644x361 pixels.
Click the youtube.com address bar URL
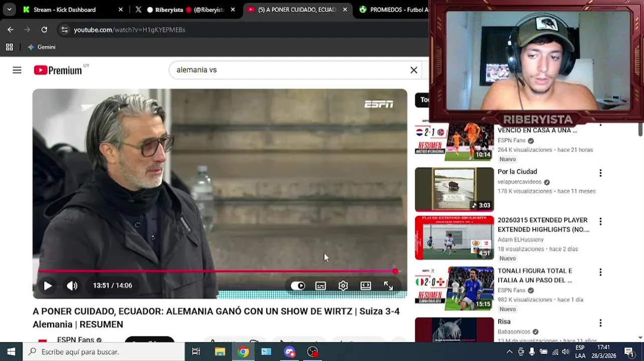coord(129,30)
